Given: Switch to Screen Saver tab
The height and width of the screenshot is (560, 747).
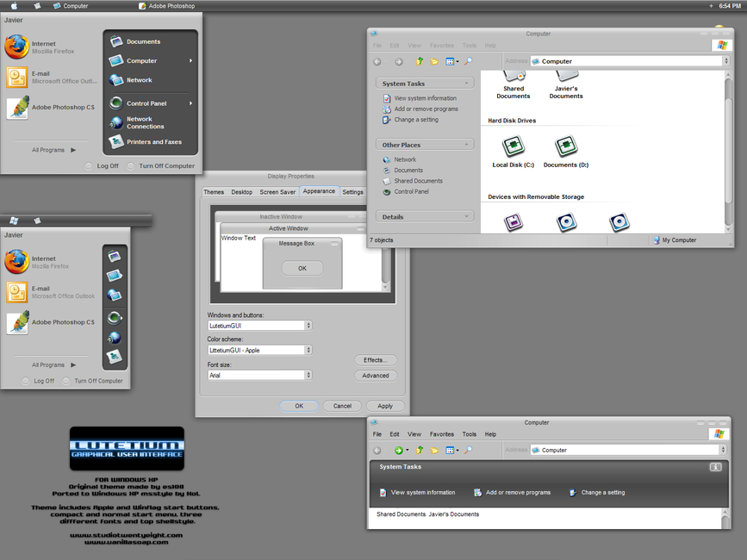Looking at the screenshot, I should 277,192.
